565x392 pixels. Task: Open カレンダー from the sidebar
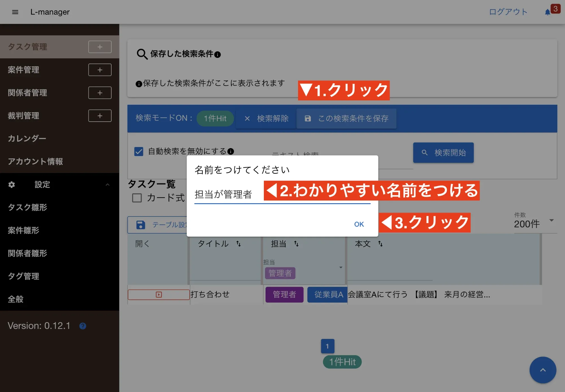click(x=27, y=139)
